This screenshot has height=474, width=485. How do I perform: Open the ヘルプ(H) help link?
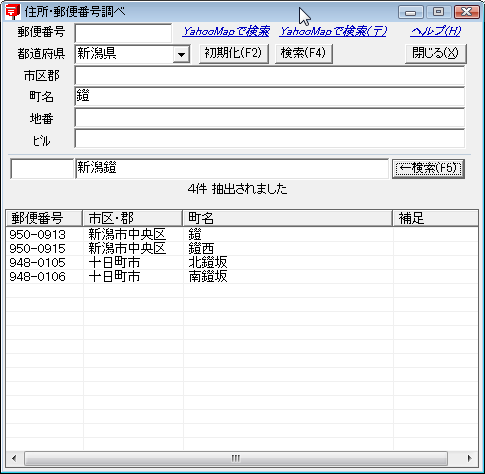(435, 31)
